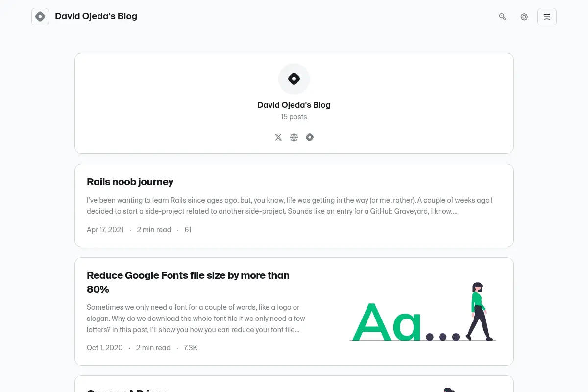The width and height of the screenshot is (588, 392).
Task: Click the 7.3K views count
Action: point(191,348)
